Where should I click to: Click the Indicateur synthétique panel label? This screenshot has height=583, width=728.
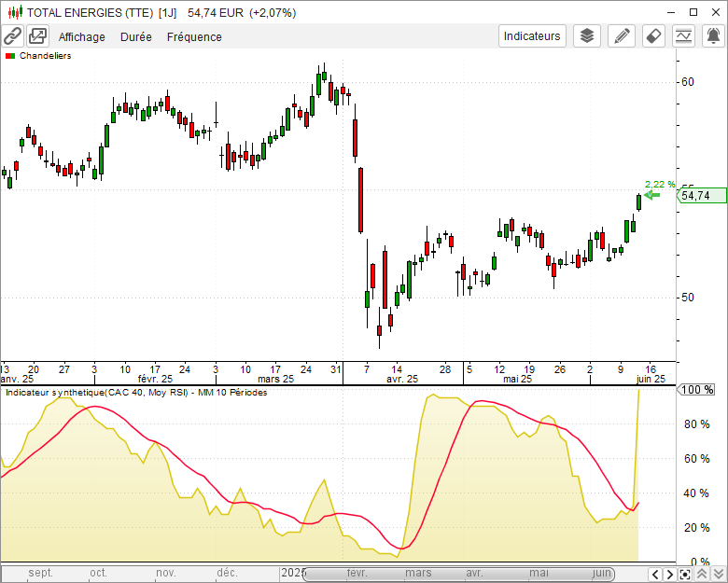[135, 393]
